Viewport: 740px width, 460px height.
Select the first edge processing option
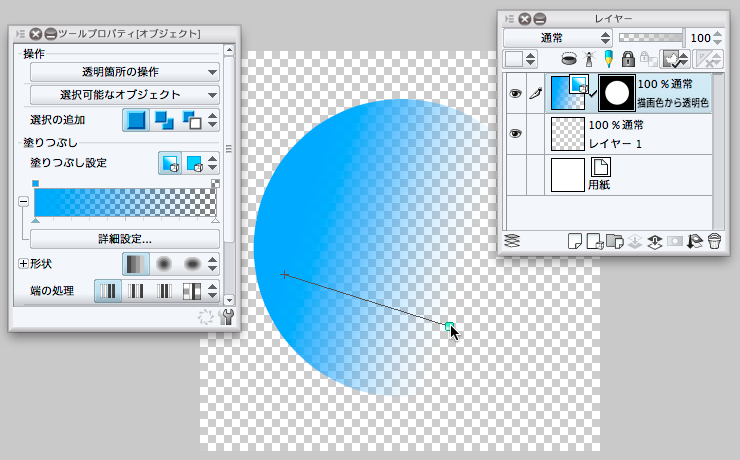pos(108,291)
